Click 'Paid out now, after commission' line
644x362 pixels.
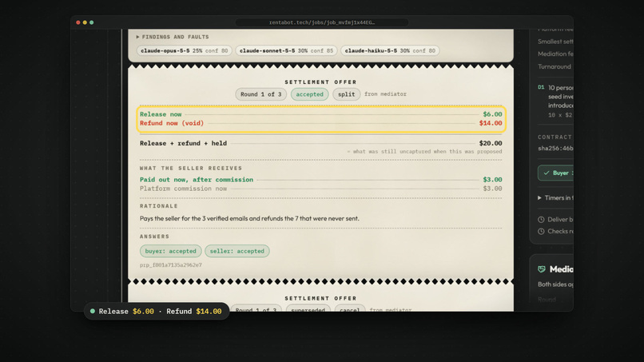[x=320, y=180]
